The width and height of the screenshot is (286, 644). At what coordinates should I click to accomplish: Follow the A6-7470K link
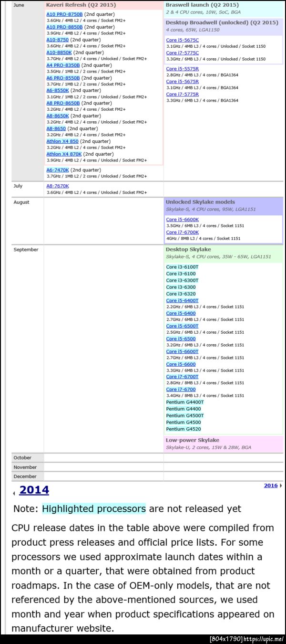pyautogui.click(x=58, y=170)
